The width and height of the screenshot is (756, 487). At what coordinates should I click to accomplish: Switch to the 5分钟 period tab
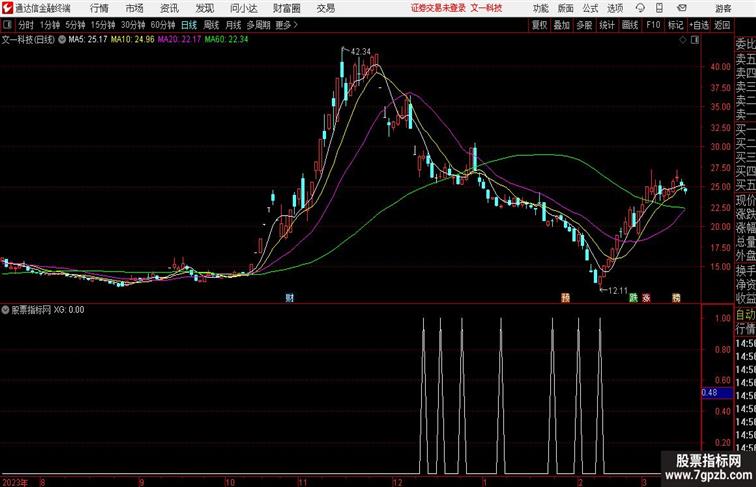75,25
